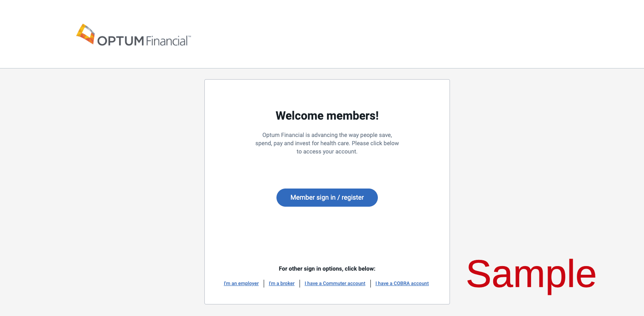Click the For other sign in options label
644x316 pixels.
327,269
